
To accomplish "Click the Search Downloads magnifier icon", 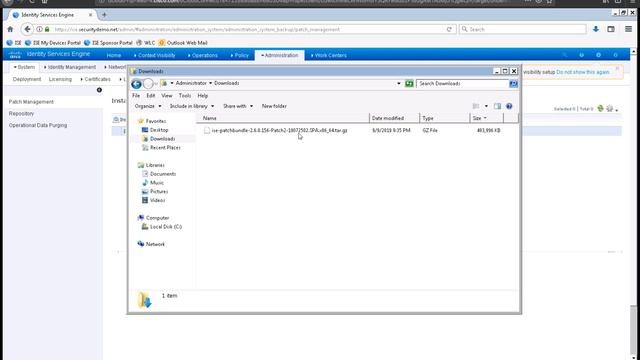I will tap(513, 83).
